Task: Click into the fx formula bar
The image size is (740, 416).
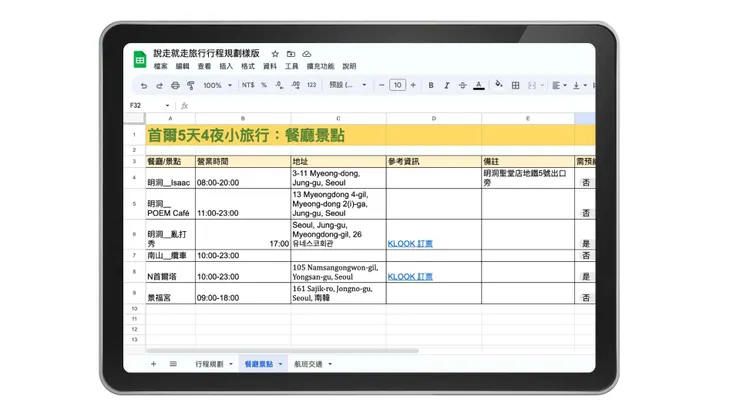Action: [x=387, y=105]
